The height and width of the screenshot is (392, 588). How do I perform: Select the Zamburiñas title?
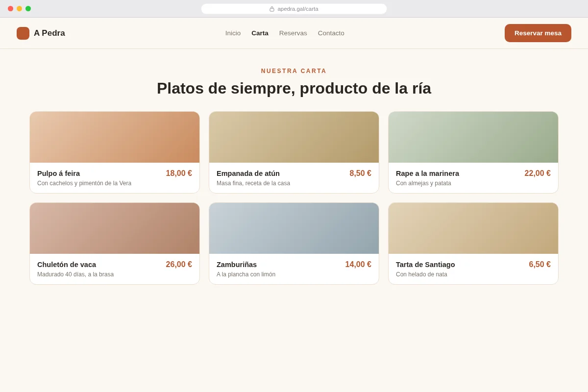click(237, 265)
